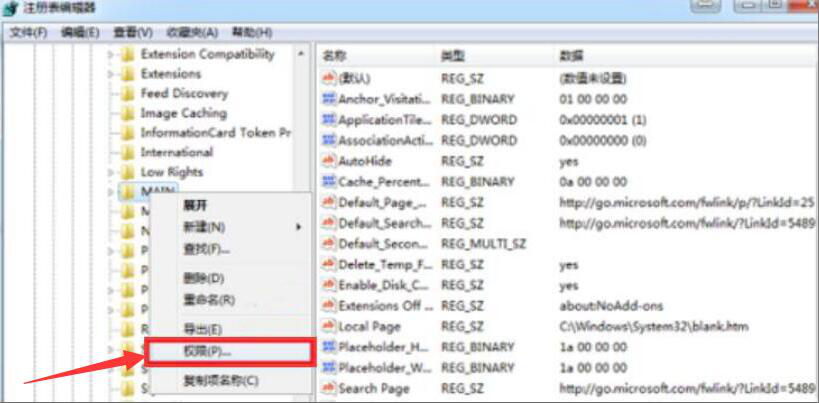The height and width of the screenshot is (403, 819).
Task: Click the string icon beside Local Page
Action: pyautogui.click(x=329, y=326)
